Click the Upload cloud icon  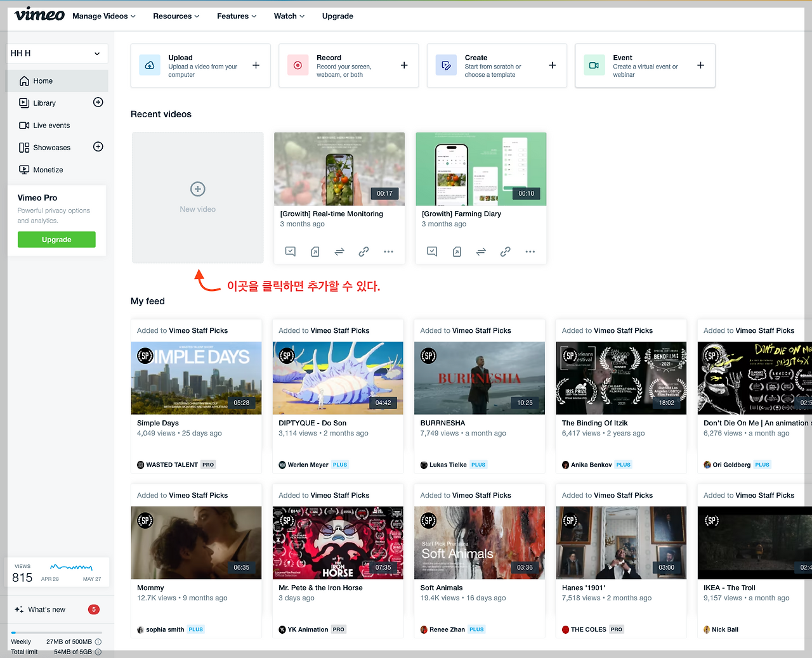coord(150,65)
